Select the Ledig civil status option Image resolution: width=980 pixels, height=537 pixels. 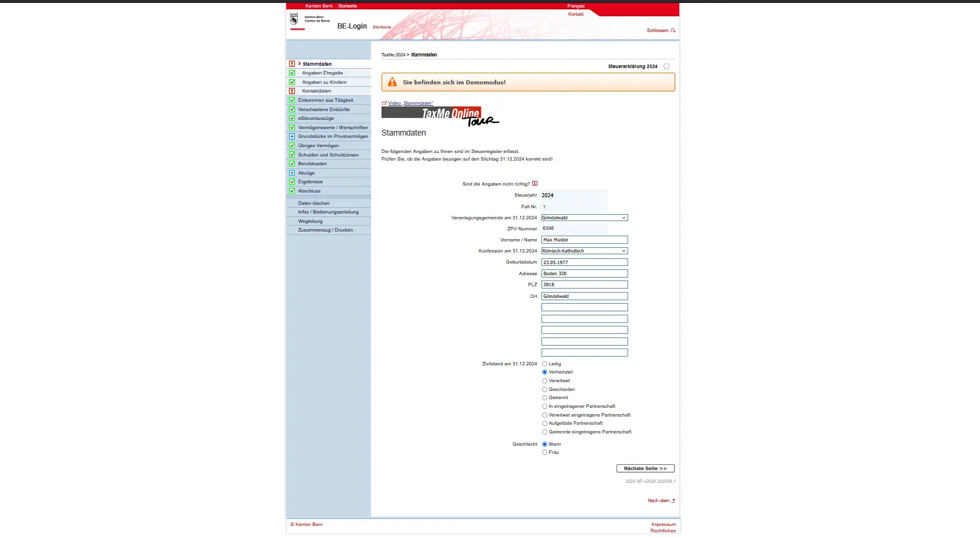545,364
